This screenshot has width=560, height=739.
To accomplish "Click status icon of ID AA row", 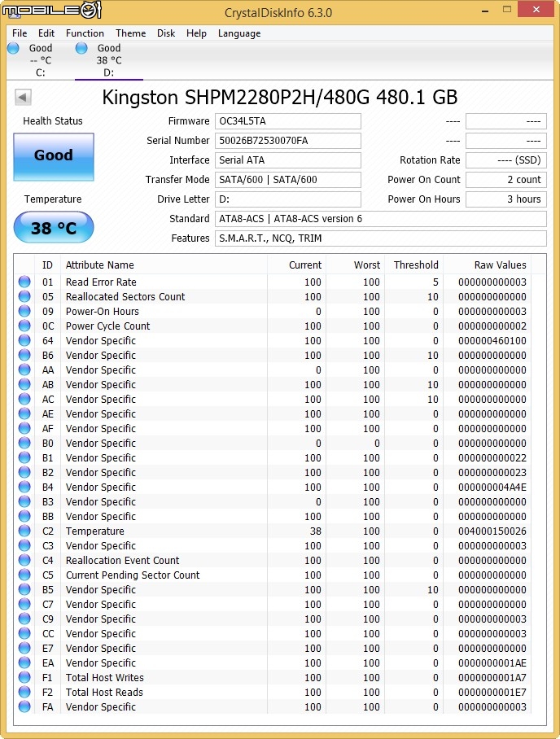I will tap(24, 369).
